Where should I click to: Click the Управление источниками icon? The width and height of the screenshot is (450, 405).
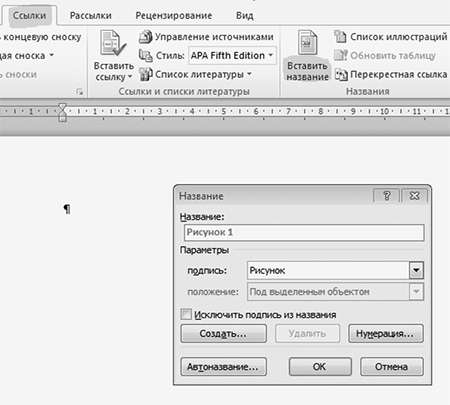point(145,37)
